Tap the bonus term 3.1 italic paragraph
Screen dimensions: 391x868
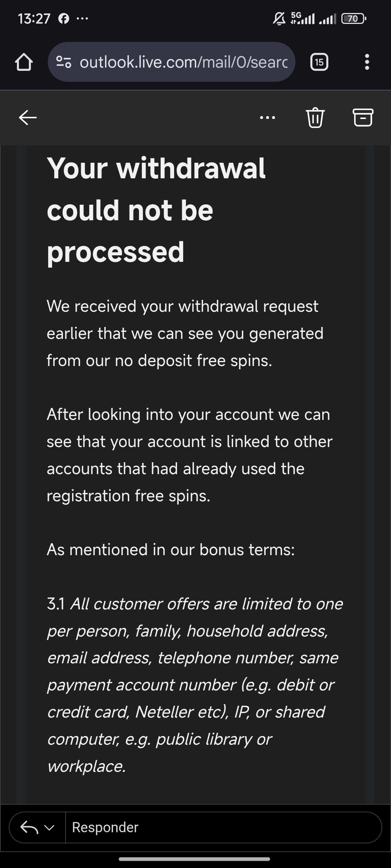(x=195, y=685)
